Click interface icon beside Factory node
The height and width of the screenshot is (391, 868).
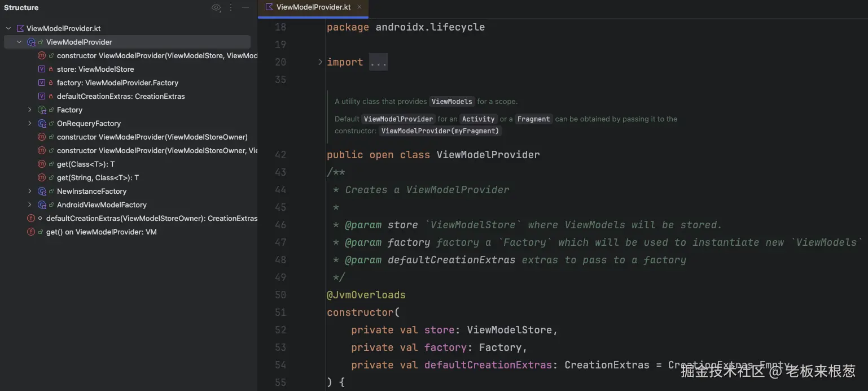pyautogui.click(x=41, y=110)
